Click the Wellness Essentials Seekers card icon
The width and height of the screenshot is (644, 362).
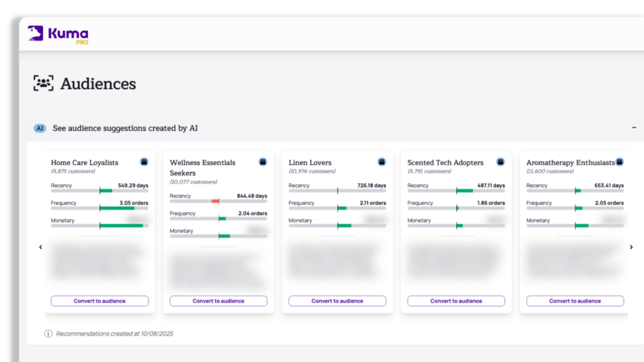click(263, 162)
